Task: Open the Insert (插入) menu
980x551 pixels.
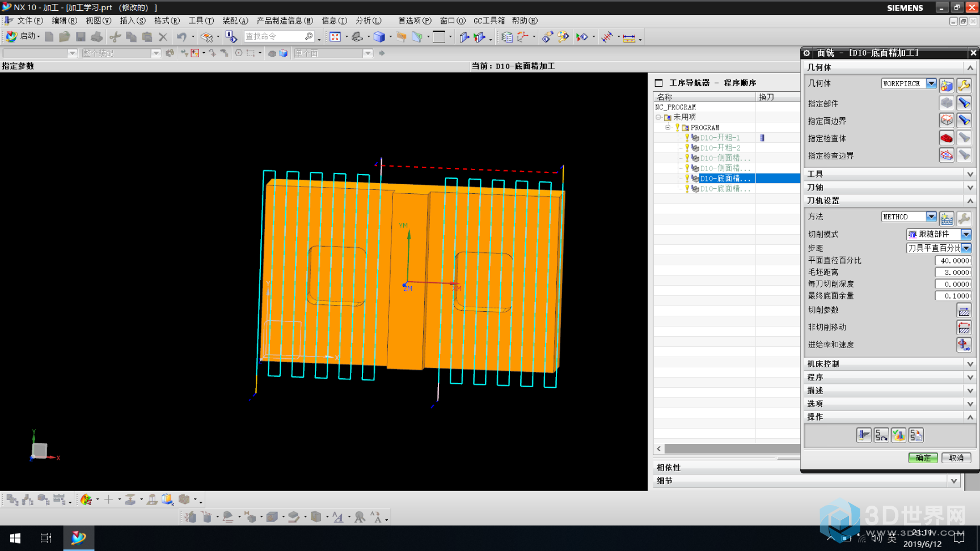Action: click(133, 20)
